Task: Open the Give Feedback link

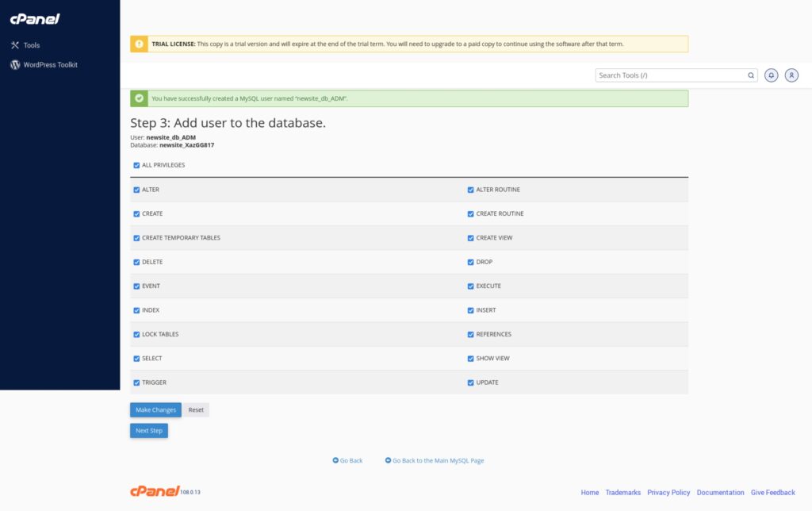Action: (x=772, y=492)
